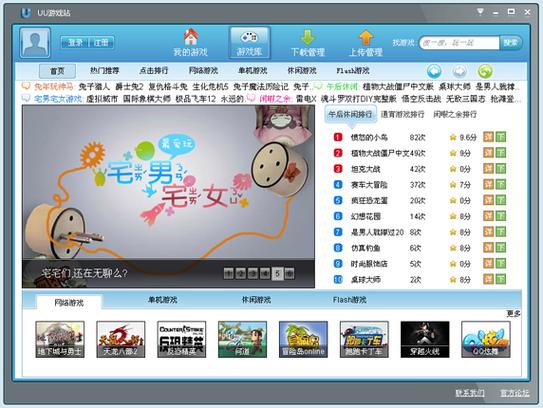543x408 pixels.
Task: Click the 搜索 search button
Action: point(510,43)
